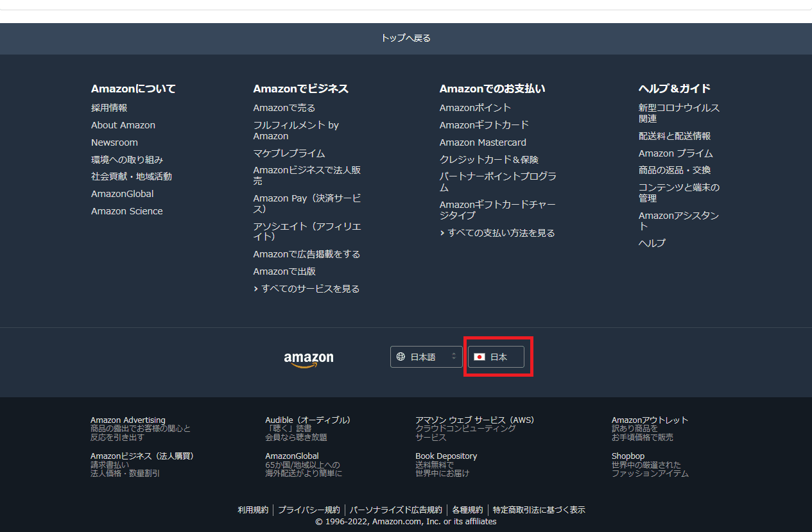Open 社会貢献・地域活動 link
Image resolution: width=812 pixels, height=532 pixels.
point(132,176)
